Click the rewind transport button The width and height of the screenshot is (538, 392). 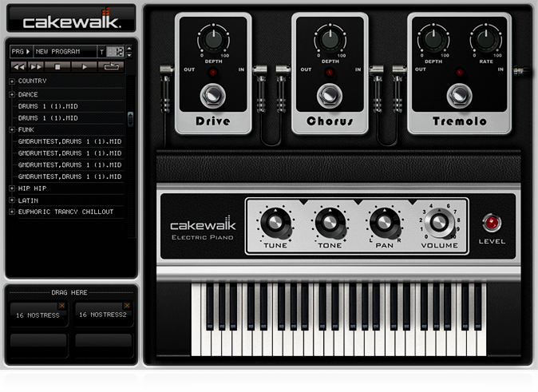coord(19,66)
